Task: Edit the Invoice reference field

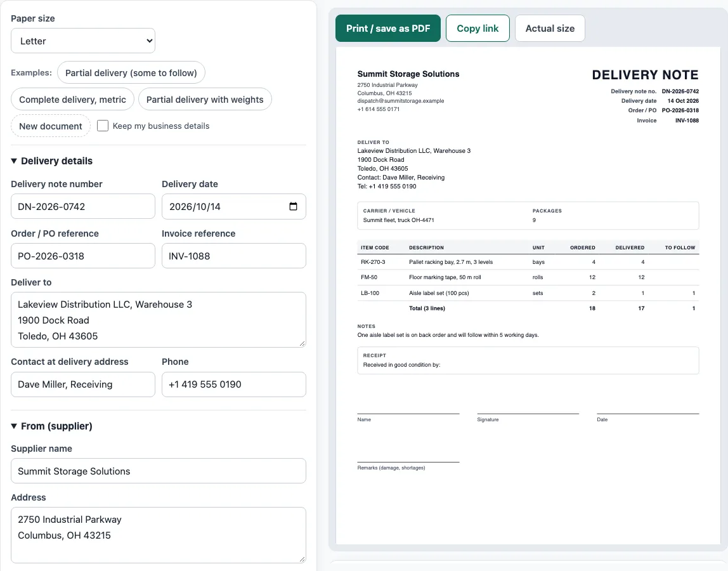Action: tap(233, 256)
